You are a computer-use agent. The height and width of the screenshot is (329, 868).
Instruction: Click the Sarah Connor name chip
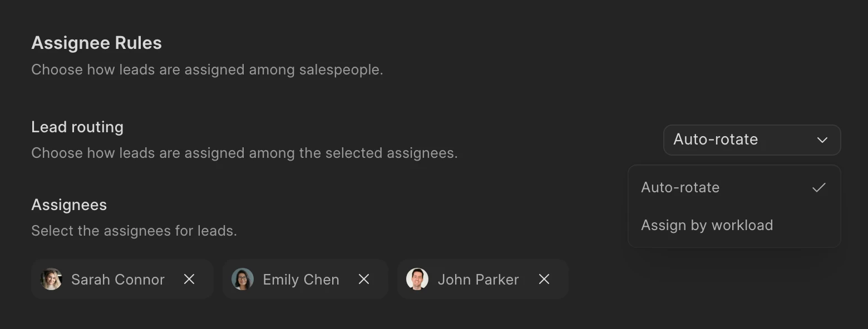click(122, 279)
